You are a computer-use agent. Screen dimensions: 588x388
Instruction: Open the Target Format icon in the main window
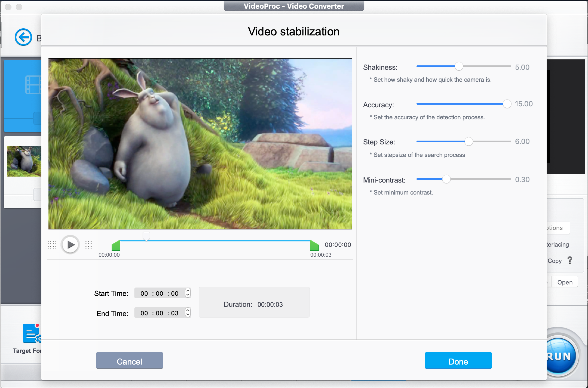click(32, 334)
